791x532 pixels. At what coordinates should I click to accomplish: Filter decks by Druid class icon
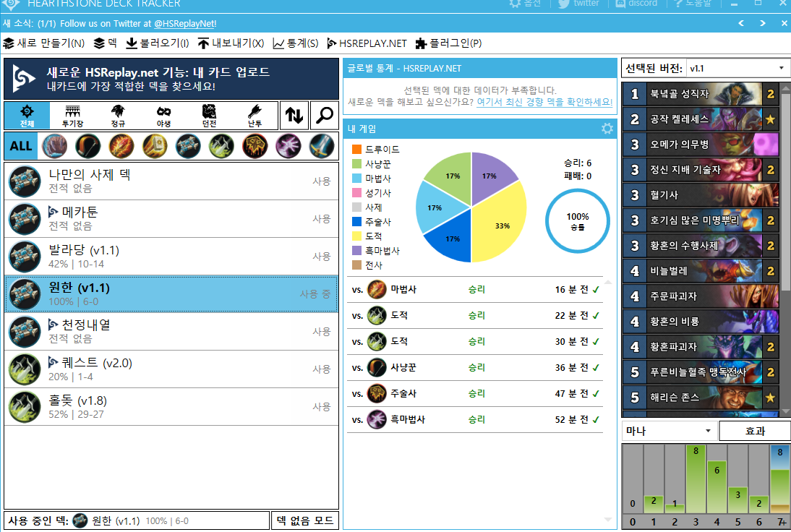[54, 146]
